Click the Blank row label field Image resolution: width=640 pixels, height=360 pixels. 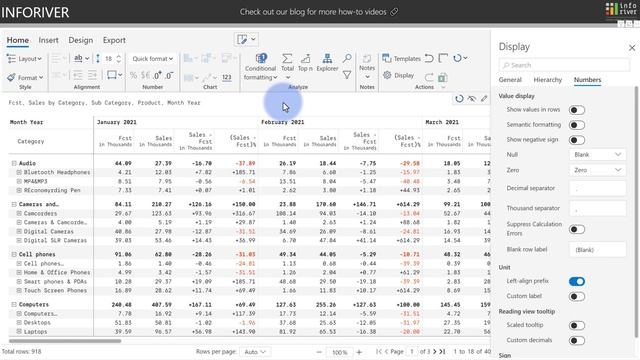point(598,249)
